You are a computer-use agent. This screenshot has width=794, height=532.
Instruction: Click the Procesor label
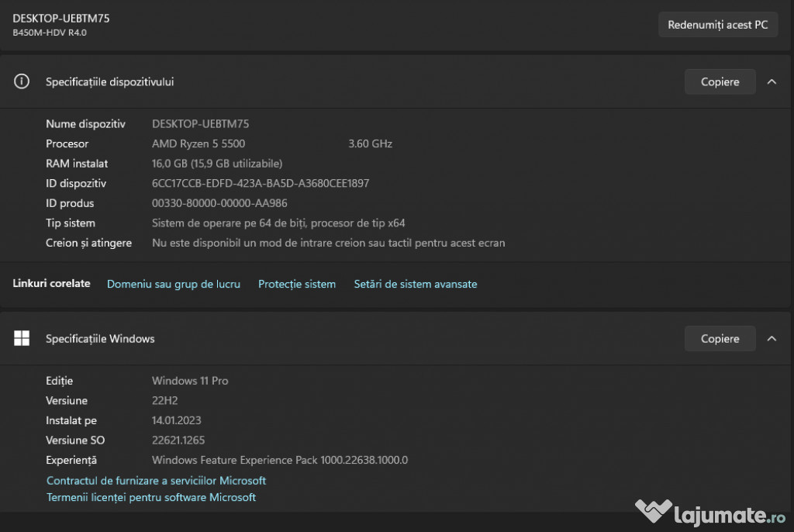67,143
